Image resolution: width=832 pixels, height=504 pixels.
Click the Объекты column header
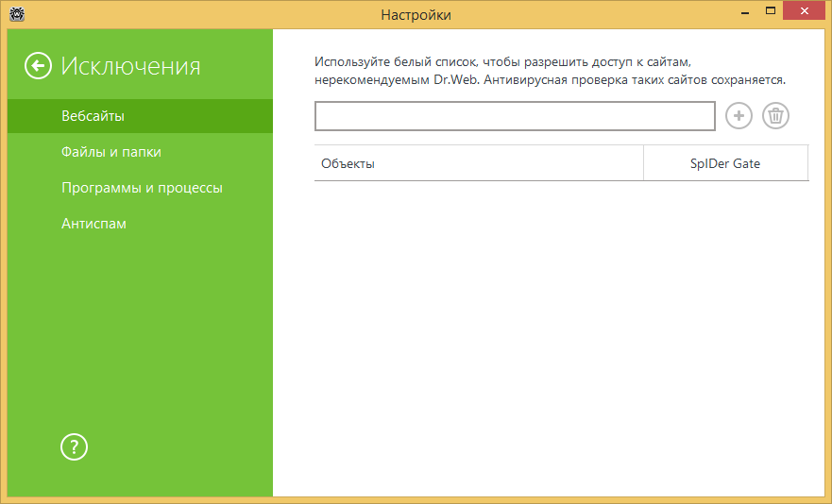pyautogui.click(x=479, y=163)
